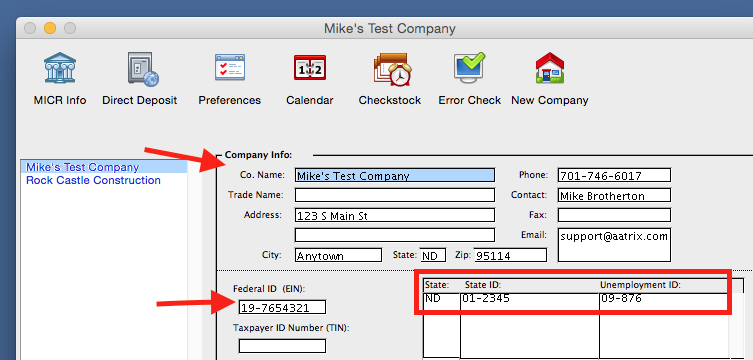Open Direct Deposit settings
753x360 pixels.
click(x=140, y=79)
